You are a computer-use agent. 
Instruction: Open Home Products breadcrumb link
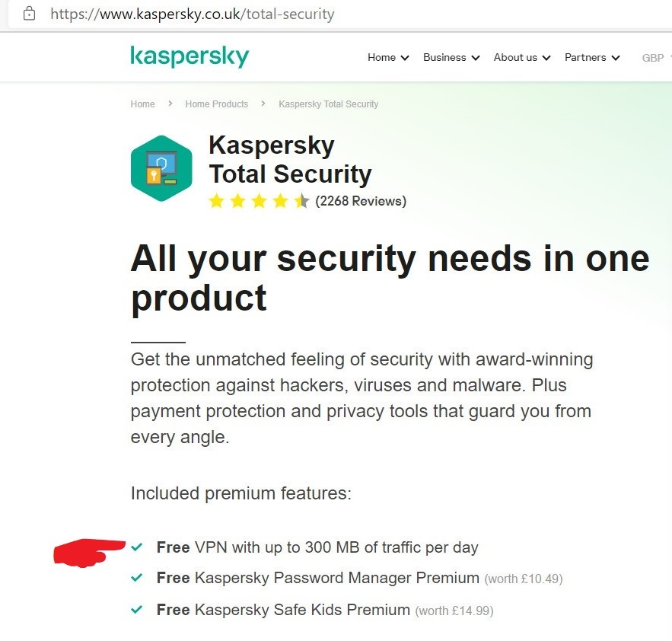tap(216, 104)
